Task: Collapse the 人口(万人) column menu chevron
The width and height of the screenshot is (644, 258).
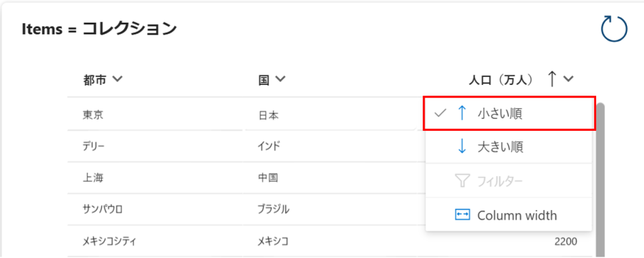Action: point(569,79)
